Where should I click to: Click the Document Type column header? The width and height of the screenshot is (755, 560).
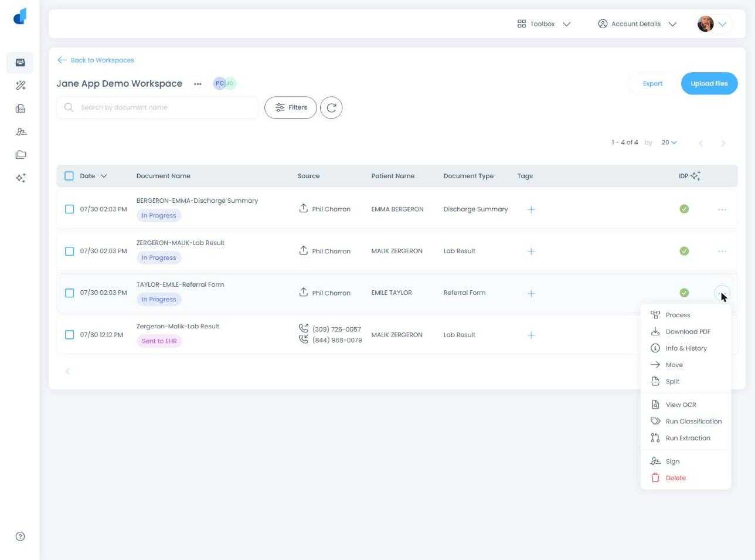coord(468,176)
